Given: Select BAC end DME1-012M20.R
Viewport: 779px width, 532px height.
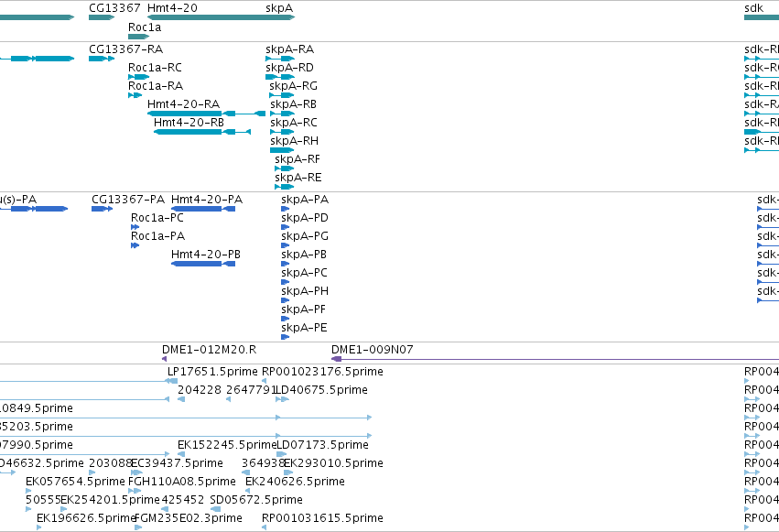Looking at the screenshot, I should [209, 350].
